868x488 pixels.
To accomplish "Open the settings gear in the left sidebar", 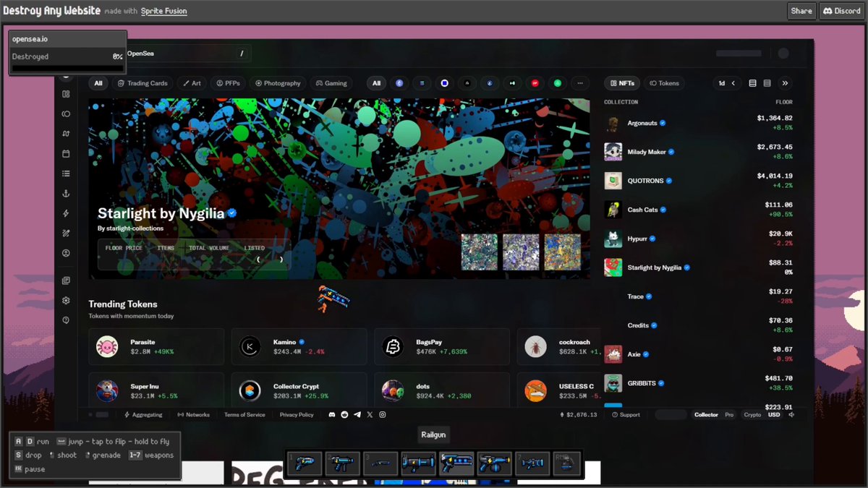I will [x=66, y=300].
